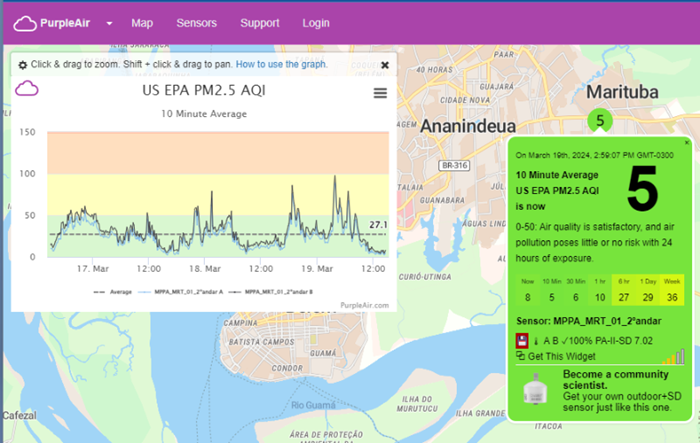Close the green sensor popup

tap(687, 142)
